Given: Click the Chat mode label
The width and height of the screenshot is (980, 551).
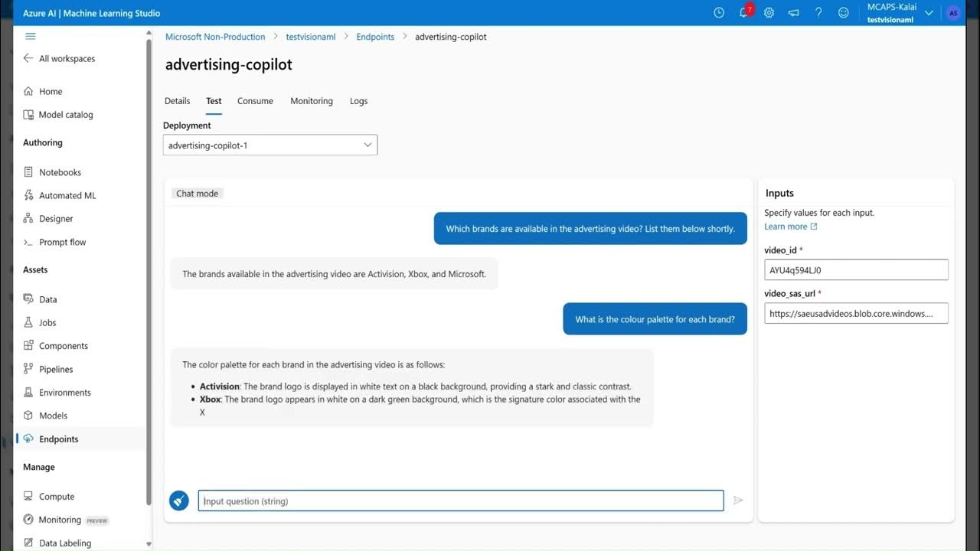Looking at the screenshot, I should pos(198,194).
